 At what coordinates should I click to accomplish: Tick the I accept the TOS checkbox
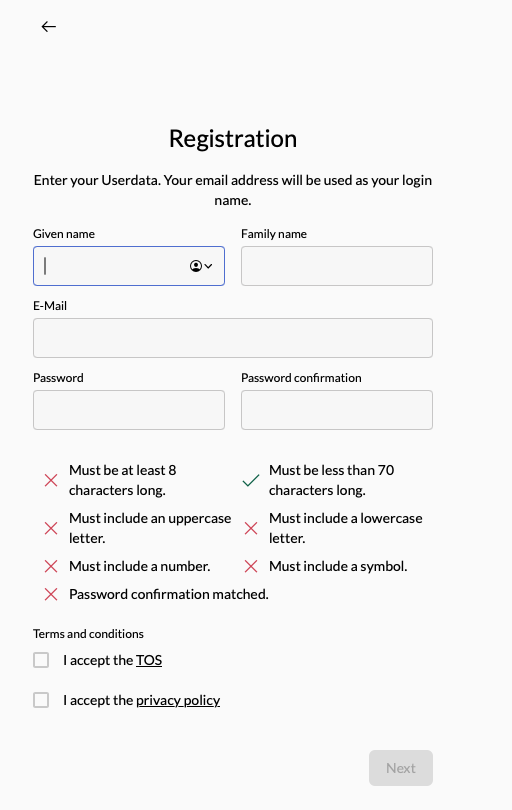(x=41, y=660)
